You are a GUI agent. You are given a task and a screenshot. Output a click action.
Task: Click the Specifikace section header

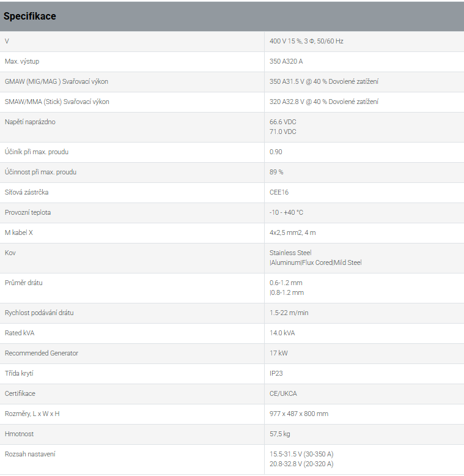click(30, 16)
